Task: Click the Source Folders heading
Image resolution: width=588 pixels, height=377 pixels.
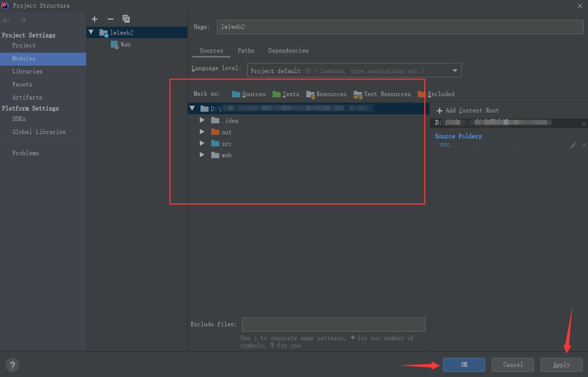Action: pyautogui.click(x=458, y=136)
